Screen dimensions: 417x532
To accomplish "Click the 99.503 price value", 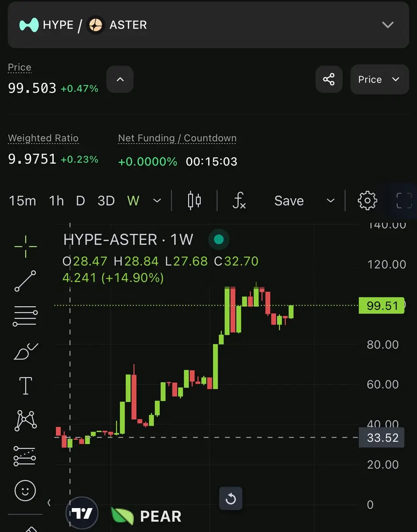I will click(x=32, y=88).
